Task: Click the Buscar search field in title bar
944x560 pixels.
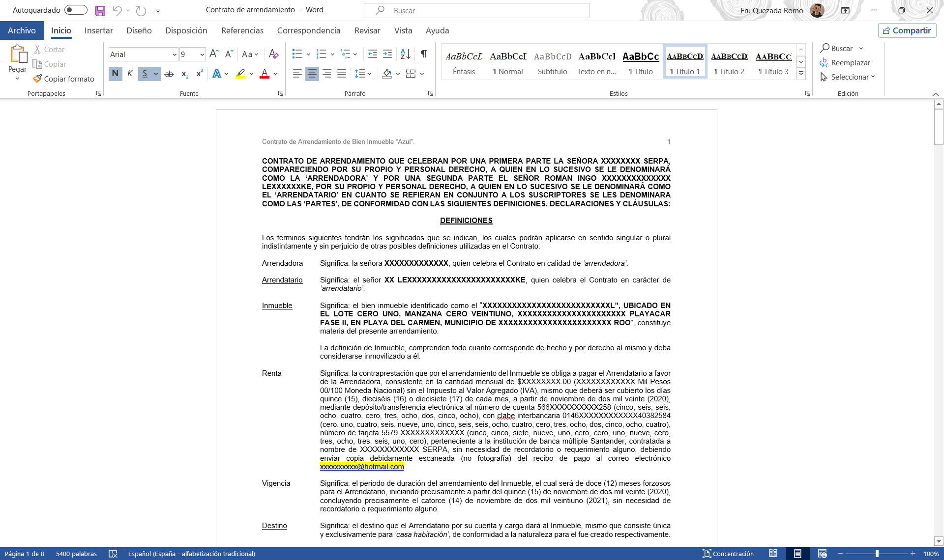Action: (x=477, y=10)
